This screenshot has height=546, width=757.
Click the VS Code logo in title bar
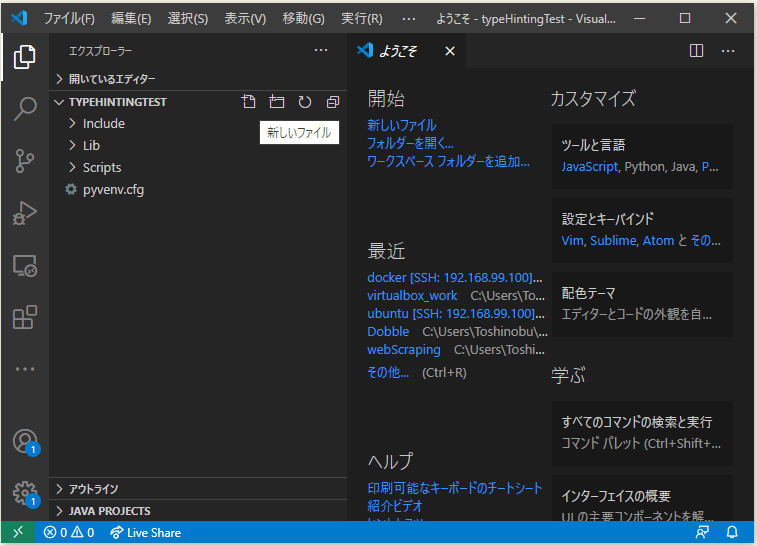pos(19,18)
